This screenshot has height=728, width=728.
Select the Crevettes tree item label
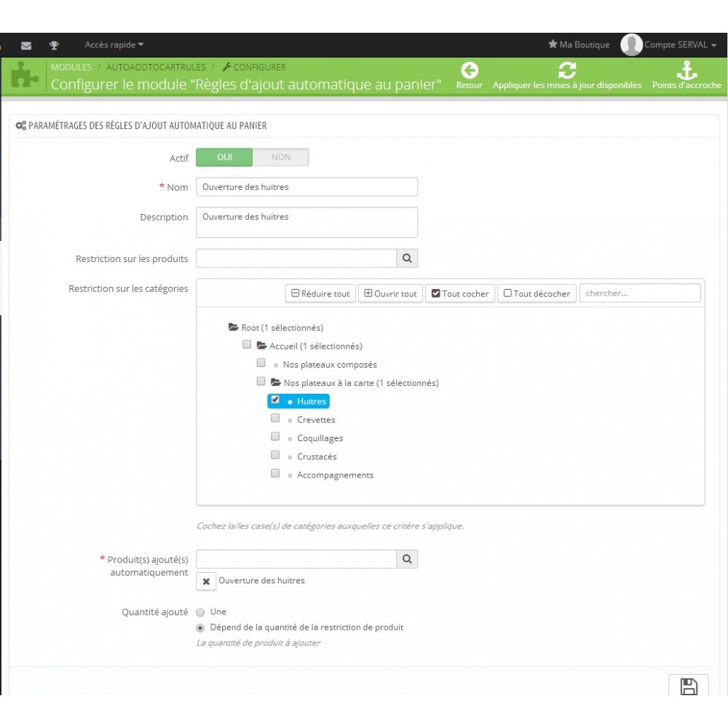click(x=316, y=420)
